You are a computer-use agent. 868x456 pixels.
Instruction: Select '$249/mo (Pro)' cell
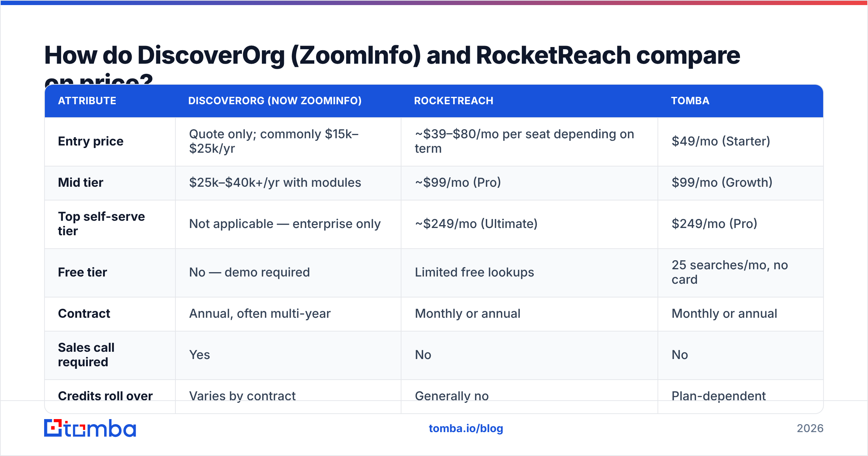(x=740, y=224)
